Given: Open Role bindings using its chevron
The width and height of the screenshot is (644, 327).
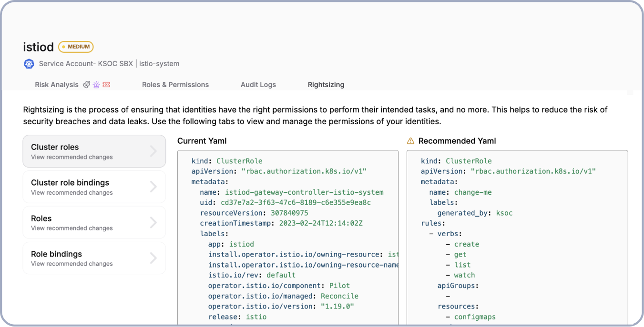Looking at the screenshot, I should pyautogui.click(x=153, y=258).
